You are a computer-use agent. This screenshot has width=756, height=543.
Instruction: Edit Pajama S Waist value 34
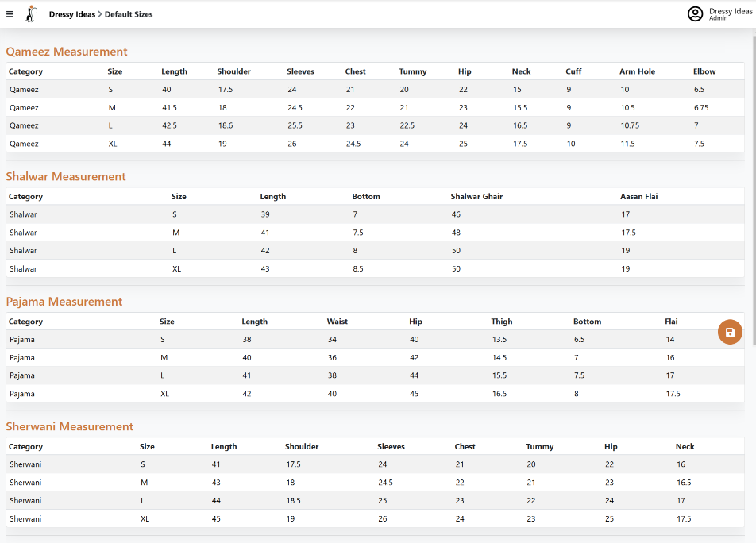(332, 339)
